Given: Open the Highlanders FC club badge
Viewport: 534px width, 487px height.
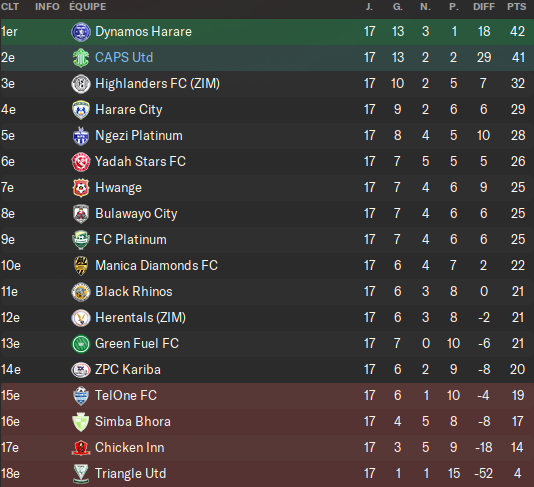Looking at the screenshot, I should pos(81,84).
